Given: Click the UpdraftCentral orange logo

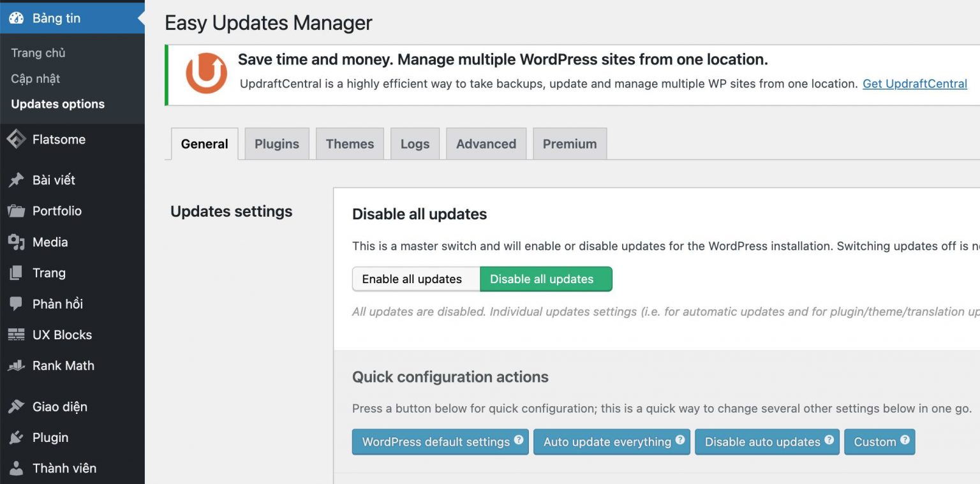Looking at the screenshot, I should tap(206, 73).
